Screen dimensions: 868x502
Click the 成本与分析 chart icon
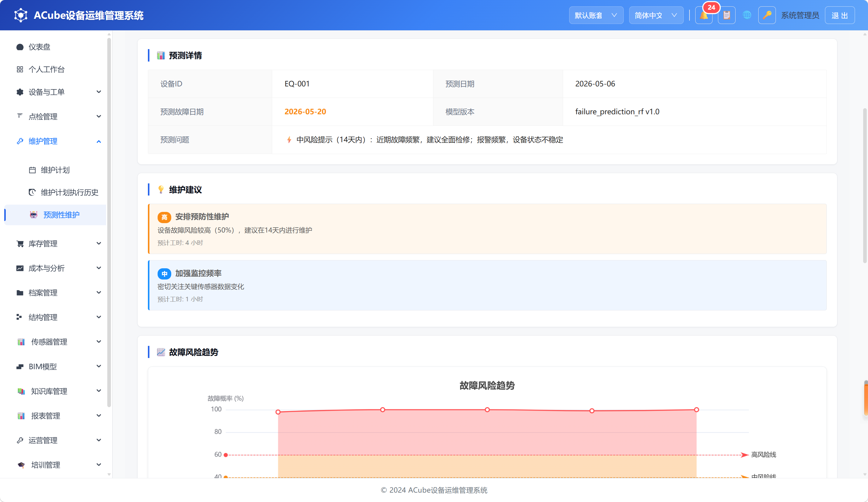20,268
